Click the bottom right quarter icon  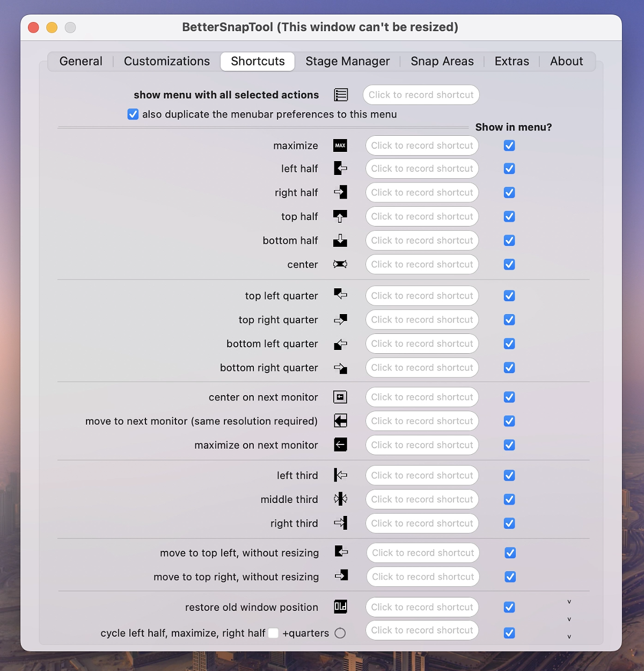point(340,368)
